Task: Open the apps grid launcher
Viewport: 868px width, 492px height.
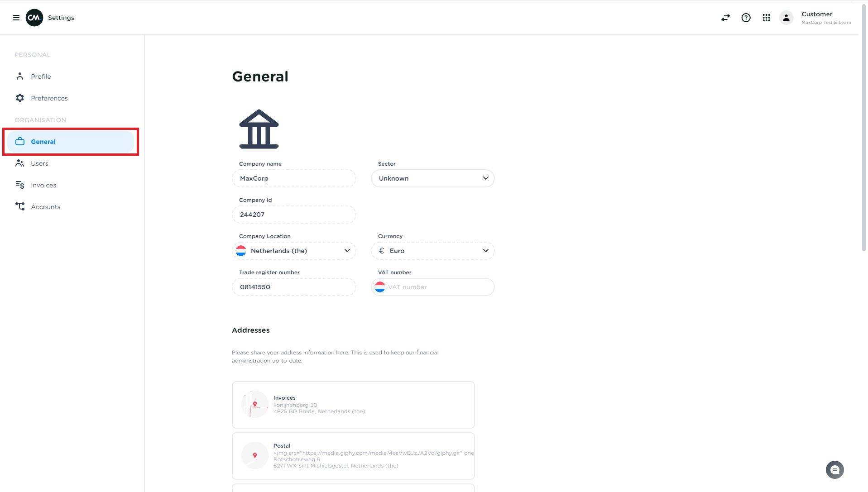Action: [766, 18]
